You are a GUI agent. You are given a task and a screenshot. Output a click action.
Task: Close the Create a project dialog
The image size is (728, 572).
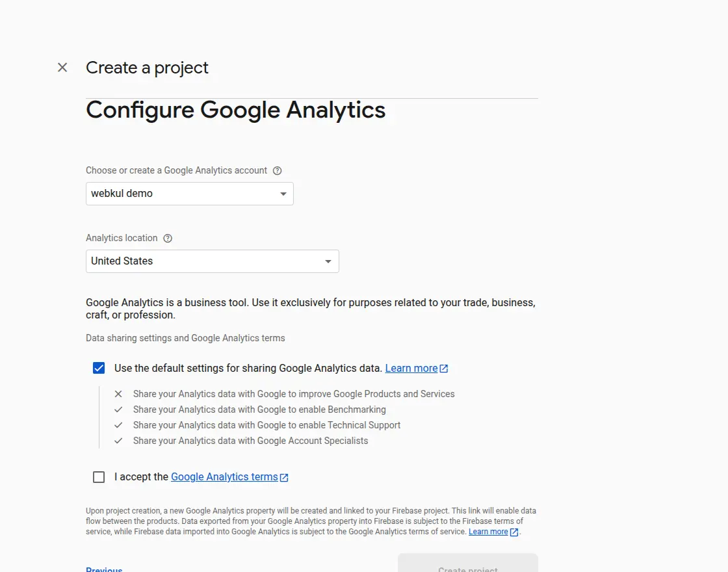[x=62, y=68]
